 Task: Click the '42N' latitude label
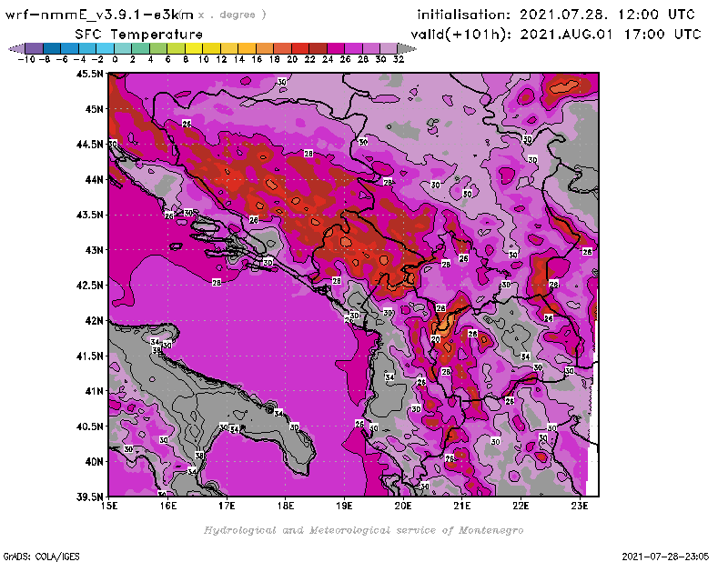click(x=95, y=321)
